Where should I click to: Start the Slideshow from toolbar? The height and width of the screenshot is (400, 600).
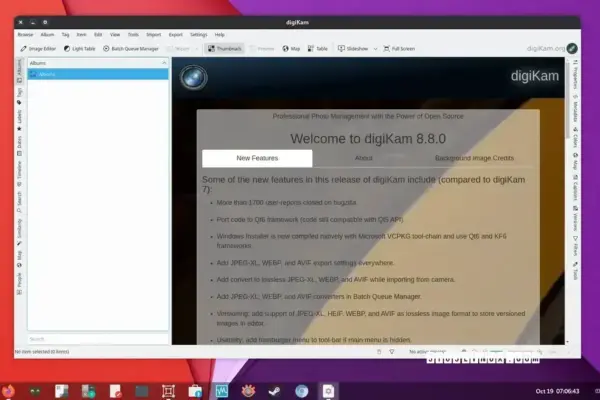(353, 49)
